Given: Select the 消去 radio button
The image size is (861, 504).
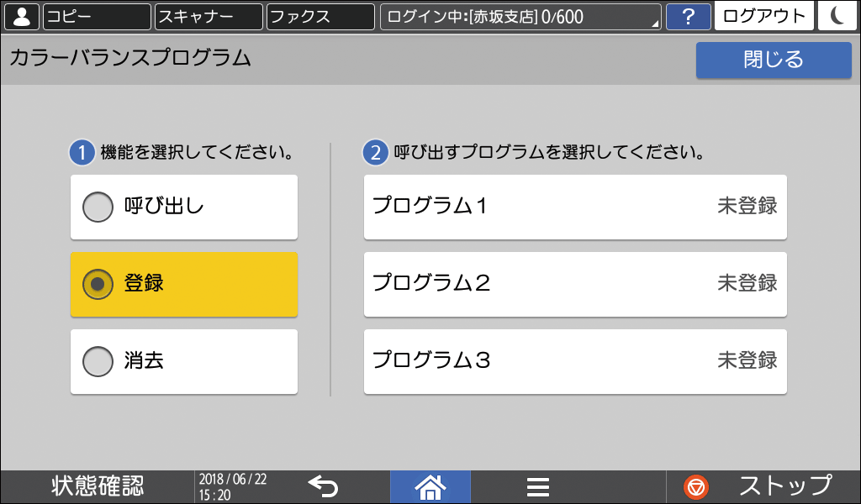Looking at the screenshot, I should pyautogui.click(x=183, y=361).
